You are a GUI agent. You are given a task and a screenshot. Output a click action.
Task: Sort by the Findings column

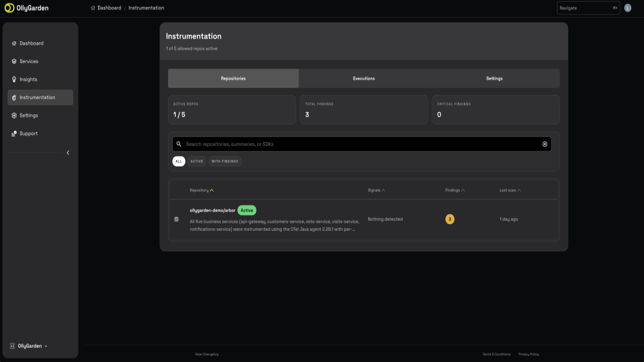pos(455,191)
